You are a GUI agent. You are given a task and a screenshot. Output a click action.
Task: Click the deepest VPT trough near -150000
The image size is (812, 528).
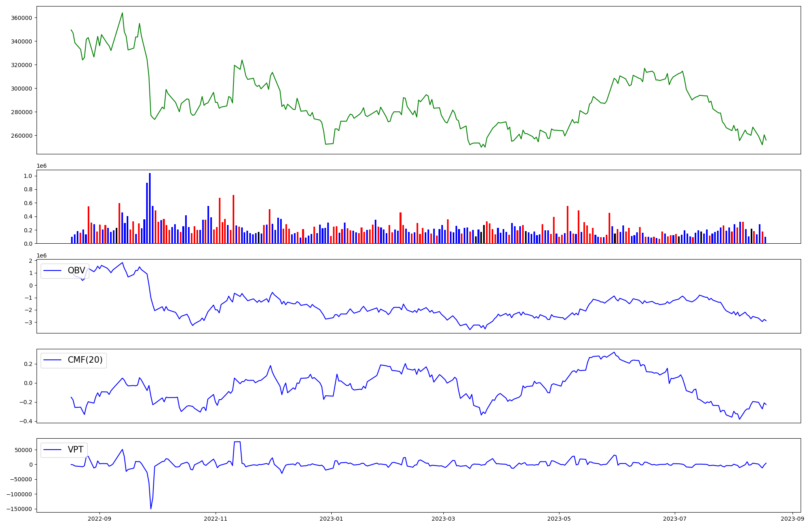151,508
